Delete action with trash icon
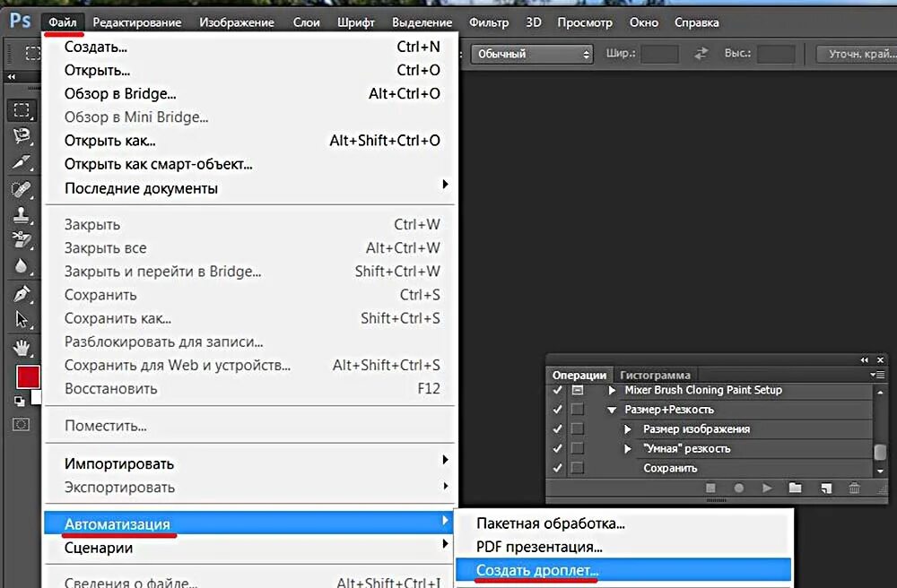 point(854,489)
